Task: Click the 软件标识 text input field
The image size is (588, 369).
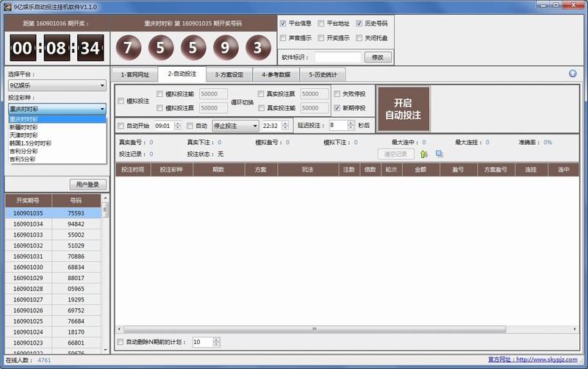Action: pos(337,57)
